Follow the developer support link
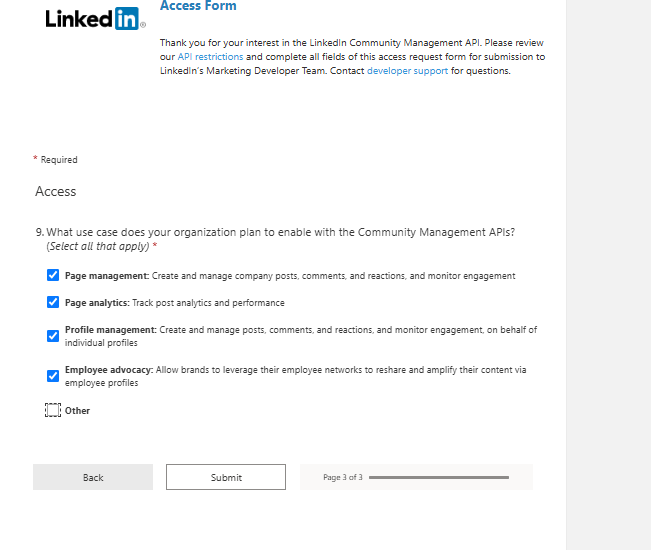651x550 pixels. [x=407, y=71]
